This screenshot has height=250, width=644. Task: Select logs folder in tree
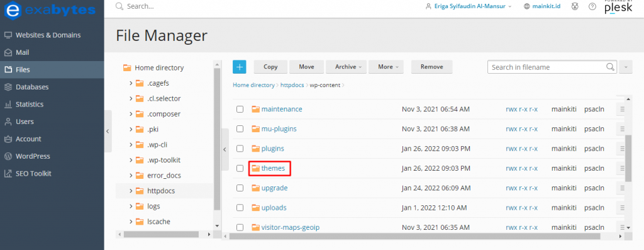153,206
